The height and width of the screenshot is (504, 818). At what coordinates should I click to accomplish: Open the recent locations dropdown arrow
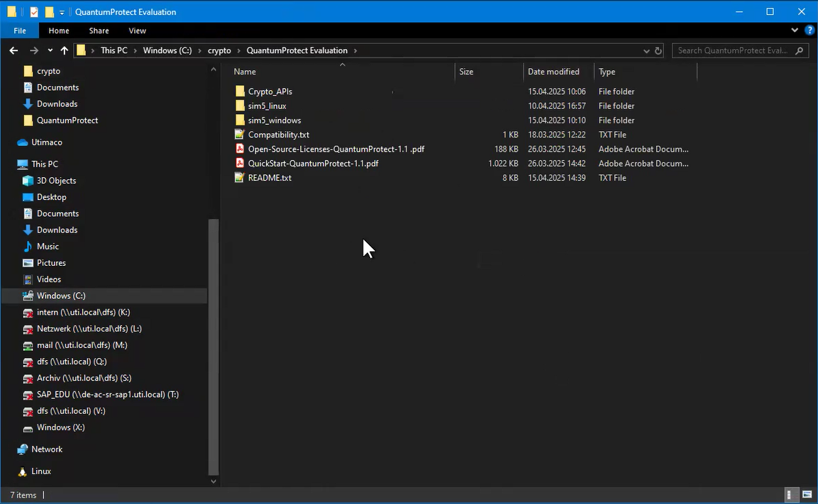click(50, 50)
